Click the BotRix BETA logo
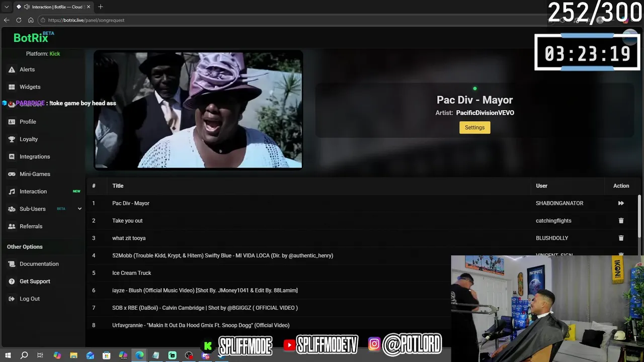 (34, 37)
